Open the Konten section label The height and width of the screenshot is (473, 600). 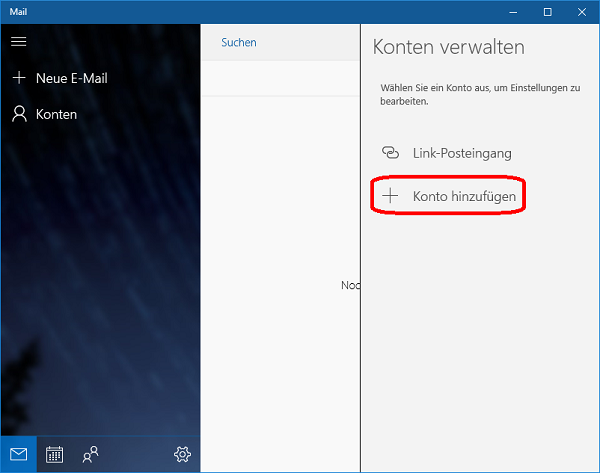coord(56,114)
